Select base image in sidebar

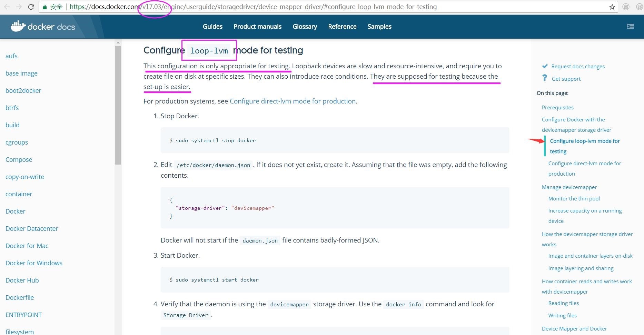(x=21, y=73)
